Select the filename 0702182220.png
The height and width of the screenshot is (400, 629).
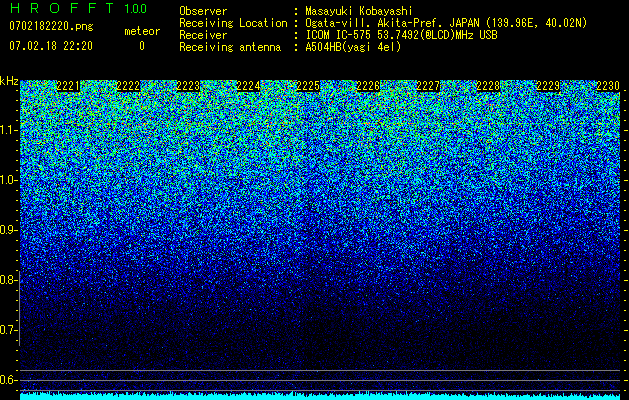(x=51, y=27)
